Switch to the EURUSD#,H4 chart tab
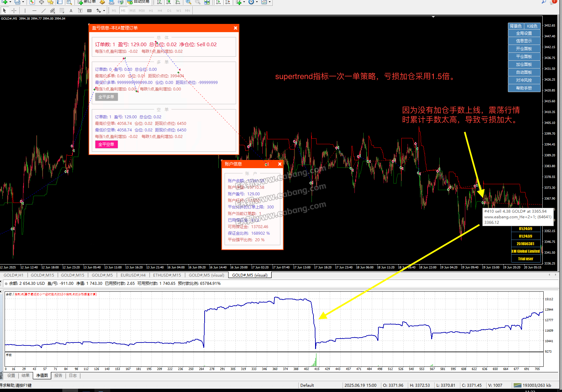 click(x=133, y=275)
